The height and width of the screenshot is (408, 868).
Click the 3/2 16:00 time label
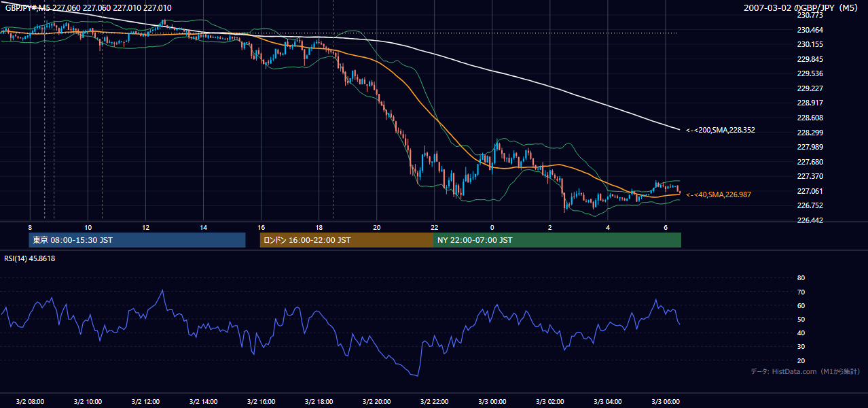tap(261, 401)
